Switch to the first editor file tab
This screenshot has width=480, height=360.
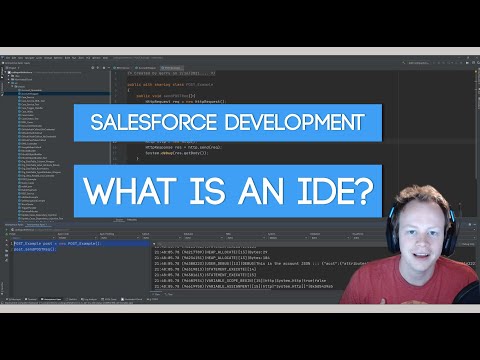pyautogui.click(x=123, y=68)
